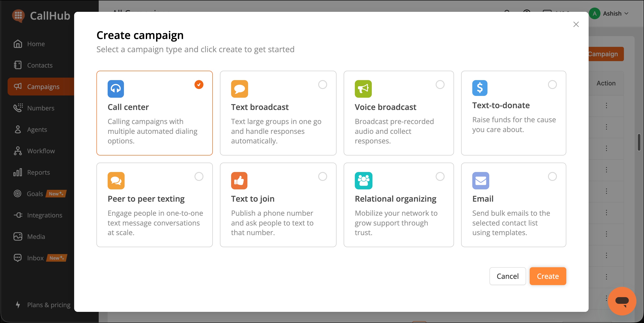Click the Call center headset icon
Screen dimensions: 644x323
(116, 89)
